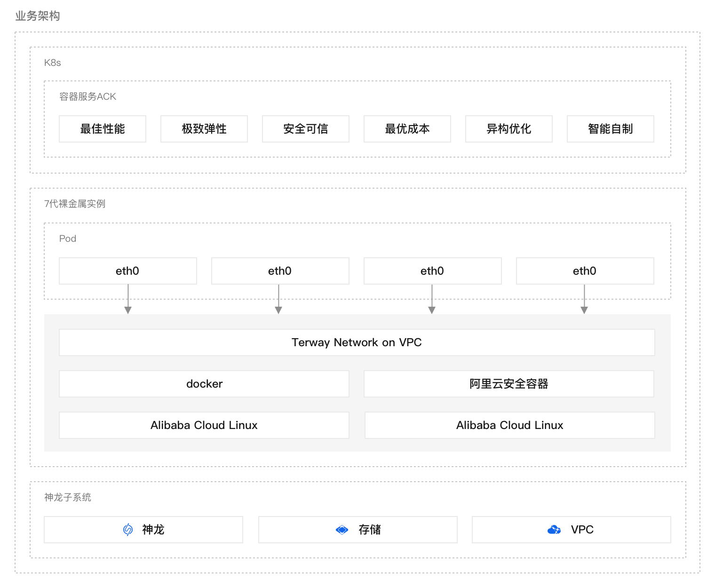Select Alibaba Cloud Linux box below docker
Screen dimensions: 715x588
coord(204,425)
